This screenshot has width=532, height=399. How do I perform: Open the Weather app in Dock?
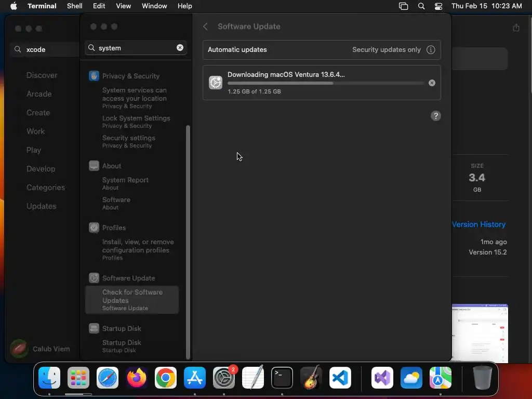click(x=411, y=378)
